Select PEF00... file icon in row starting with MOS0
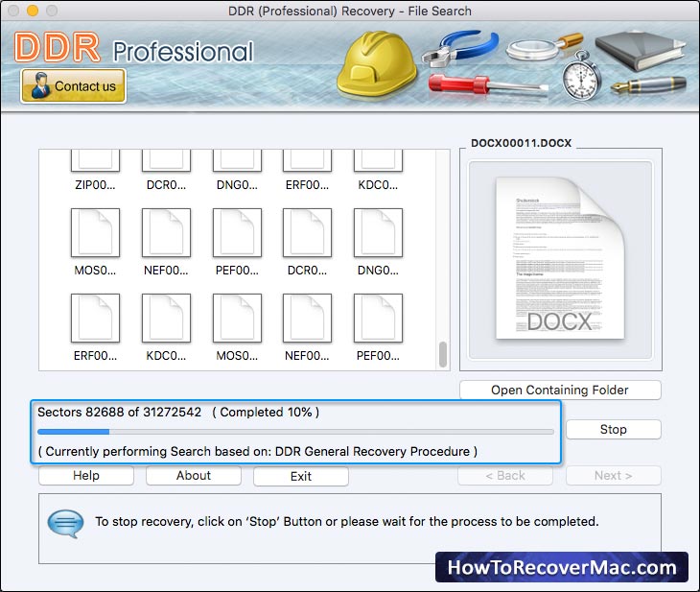This screenshot has height=592, width=700. click(x=237, y=232)
